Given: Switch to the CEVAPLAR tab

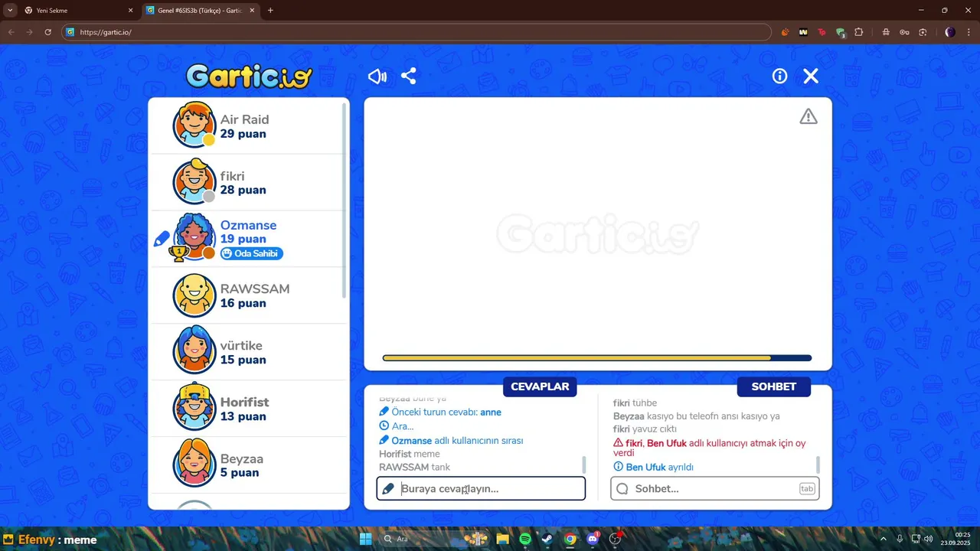Looking at the screenshot, I should [x=540, y=386].
